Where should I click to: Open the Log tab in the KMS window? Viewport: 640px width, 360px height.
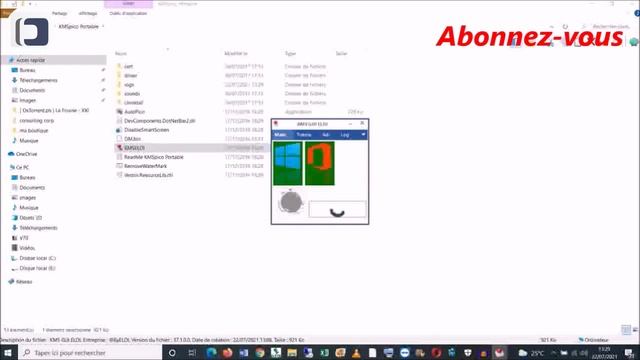[x=345, y=135]
